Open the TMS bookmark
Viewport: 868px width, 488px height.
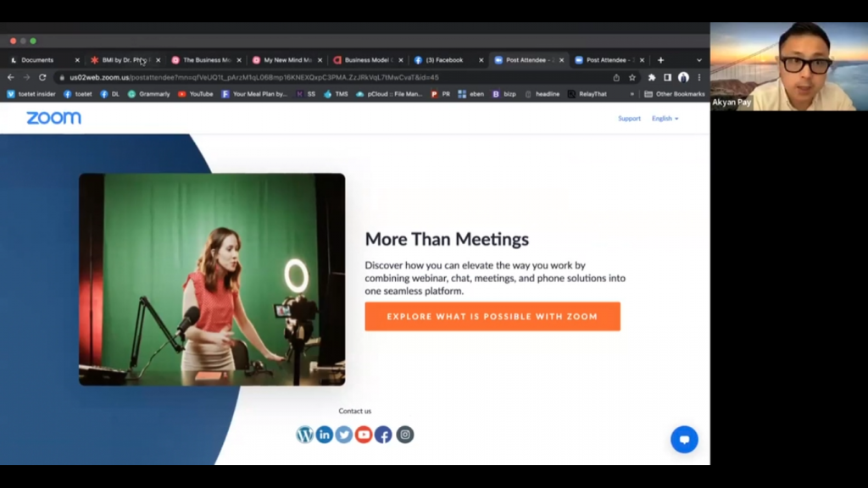click(x=336, y=94)
